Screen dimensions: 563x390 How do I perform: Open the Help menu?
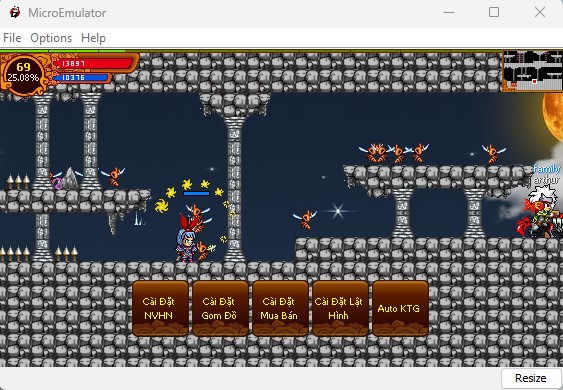point(93,38)
